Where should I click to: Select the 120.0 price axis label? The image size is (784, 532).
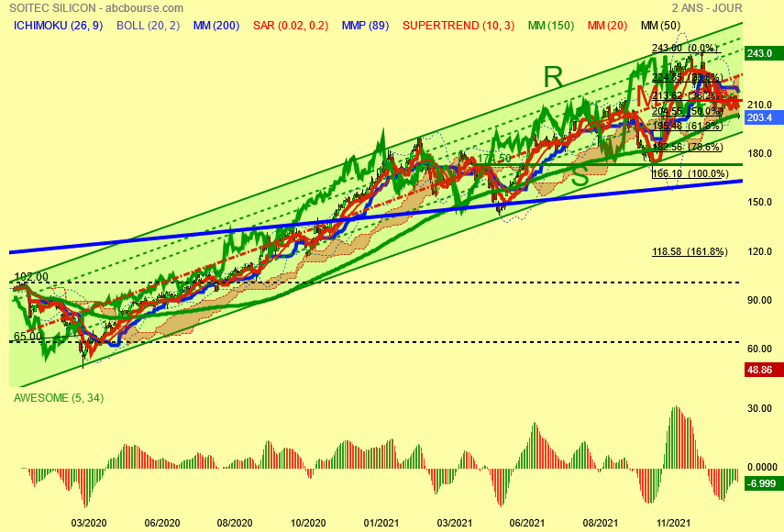click(759, 251)
